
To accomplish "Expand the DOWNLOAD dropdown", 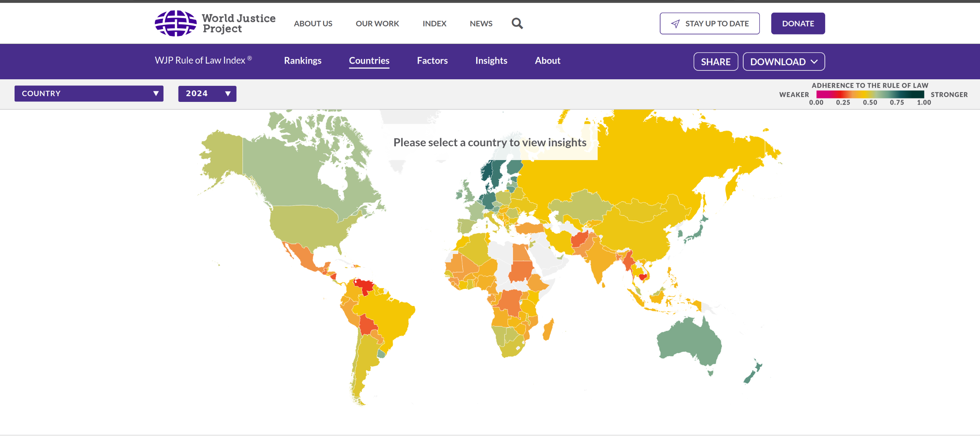I will coord(783,62).
